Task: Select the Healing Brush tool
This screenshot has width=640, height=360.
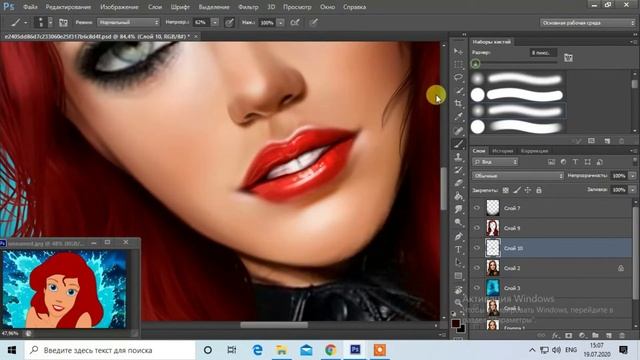Action: pyautogui.click(x=458, y=131)
